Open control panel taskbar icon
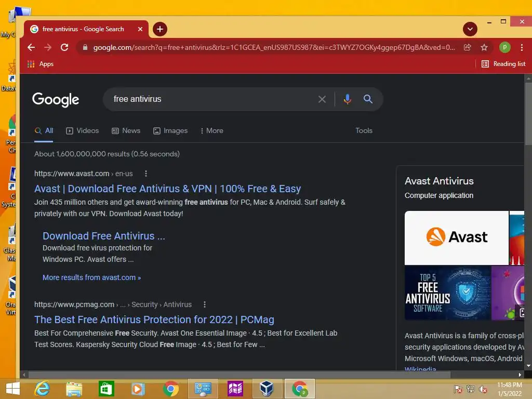This screenshot has width=532, height=399. 203,389
